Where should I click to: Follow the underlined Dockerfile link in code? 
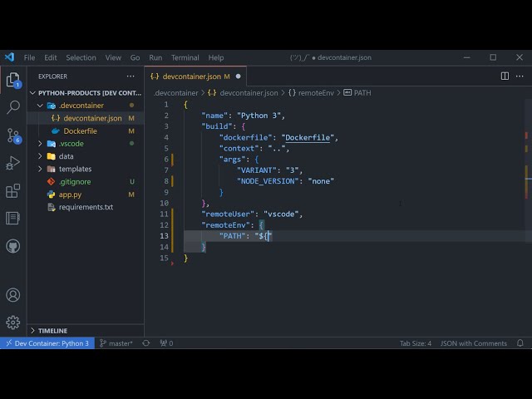coord(308,137)
